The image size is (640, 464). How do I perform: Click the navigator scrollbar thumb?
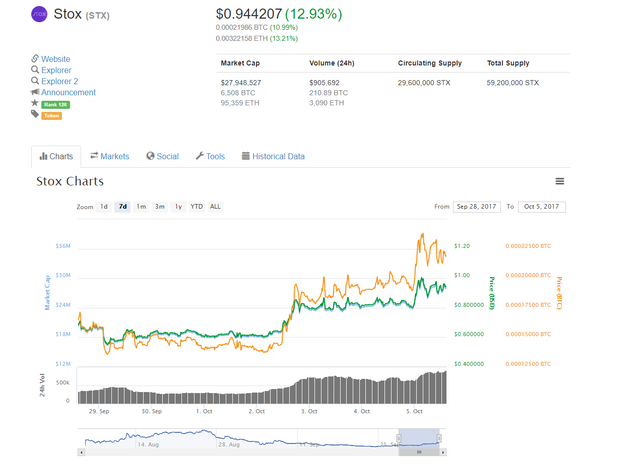coord(419,452)
